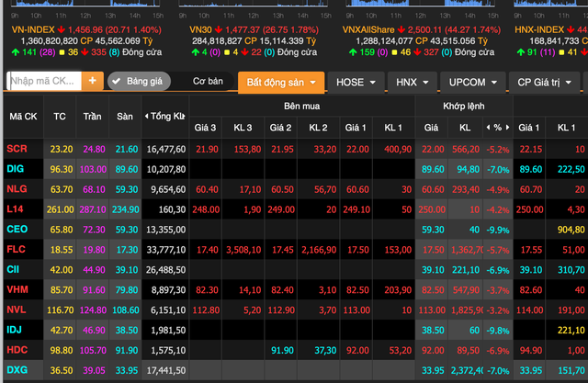
Task: Open the FLC stock symbol
Action: [x=17, y=249]
